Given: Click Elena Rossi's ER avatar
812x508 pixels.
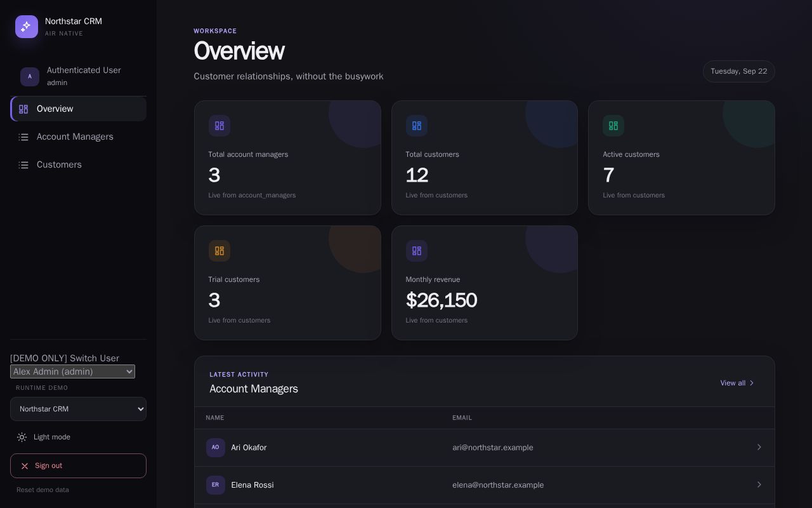Looking at the screenshot, I should (x=216, y=485).
